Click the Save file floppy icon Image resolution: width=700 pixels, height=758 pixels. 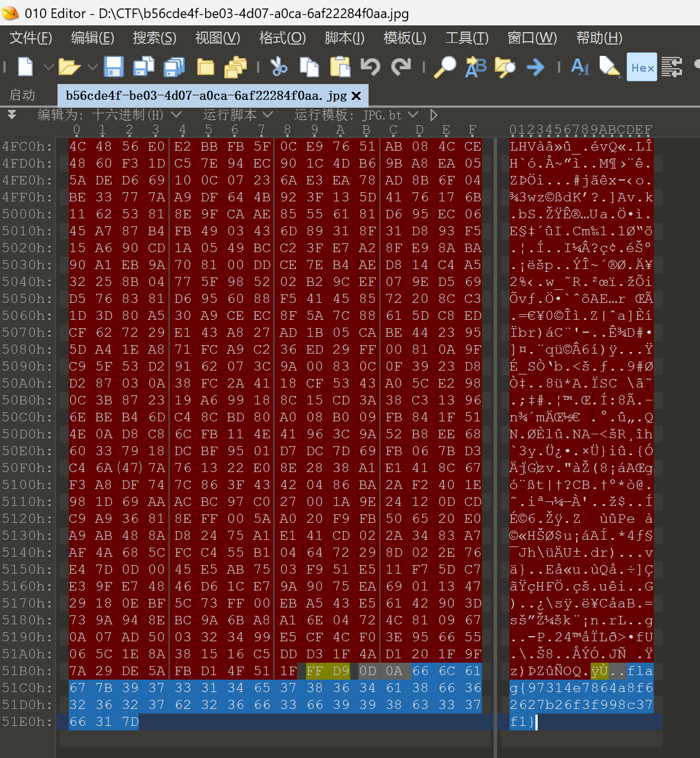tap(114, 67)
